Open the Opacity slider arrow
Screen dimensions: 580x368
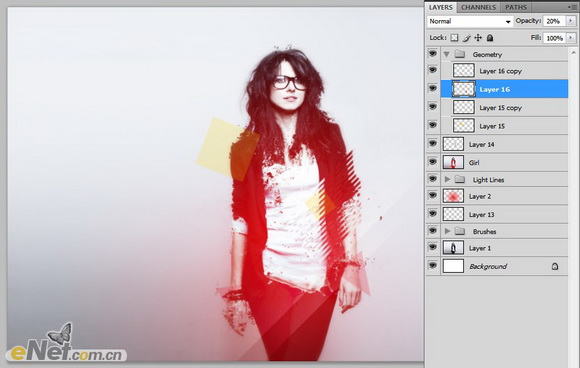click(x=571, y=21)
